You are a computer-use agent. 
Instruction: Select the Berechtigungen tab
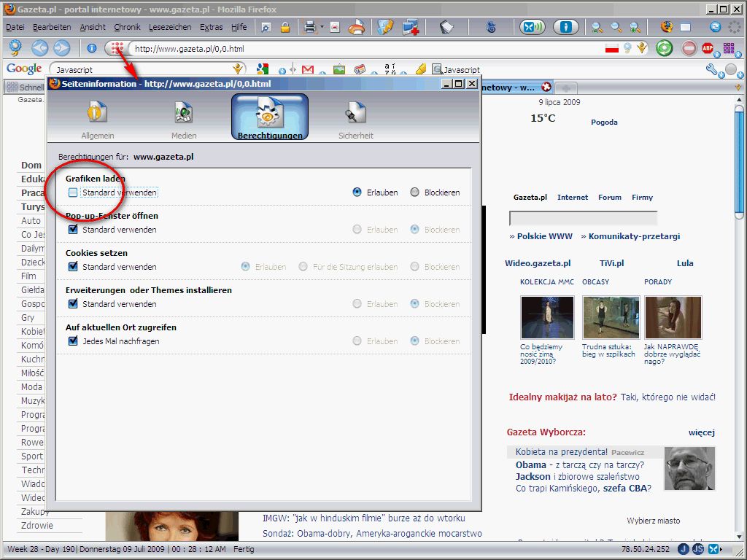point(270,117)
